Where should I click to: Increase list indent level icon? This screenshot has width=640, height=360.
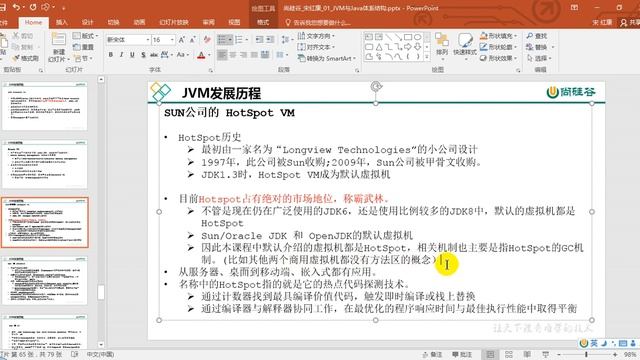point(270,40)
